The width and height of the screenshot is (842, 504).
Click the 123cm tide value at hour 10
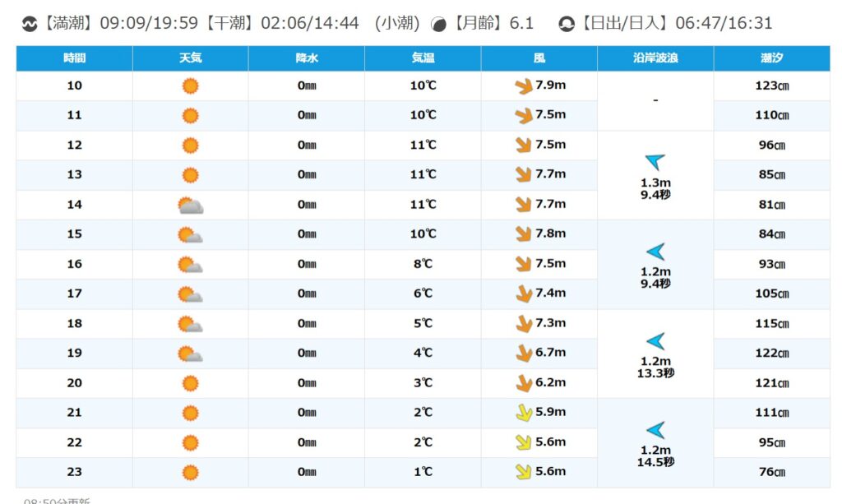pyautogui.click(x=771, y=86)
